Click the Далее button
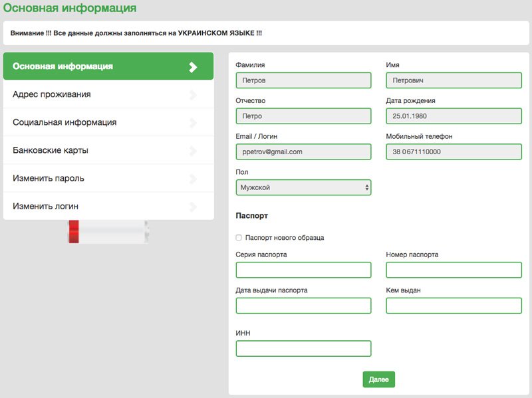 (x=378, y=379)
